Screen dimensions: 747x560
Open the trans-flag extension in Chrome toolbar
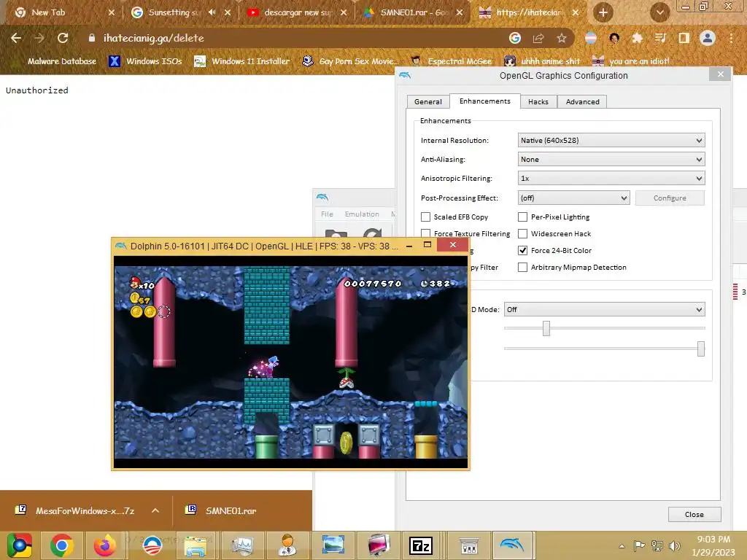tap(591, 38)
